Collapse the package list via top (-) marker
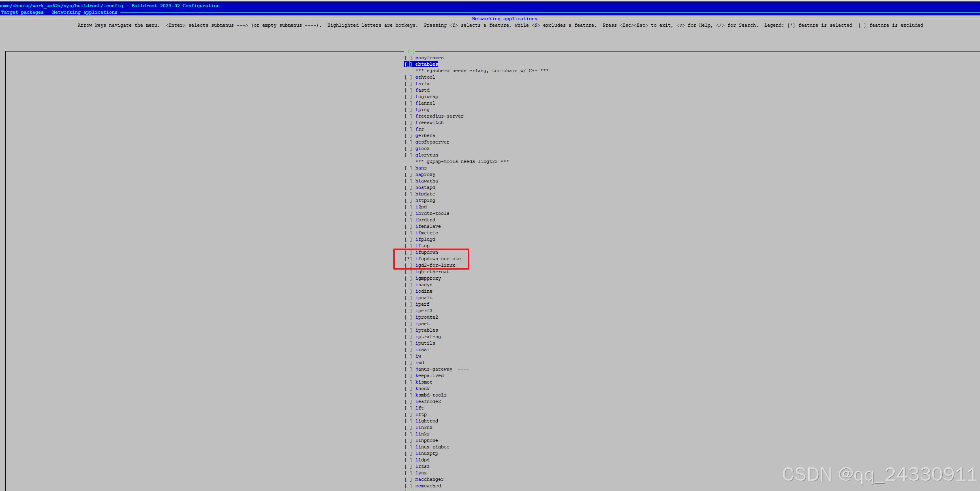980x491 pixels. 411,51
